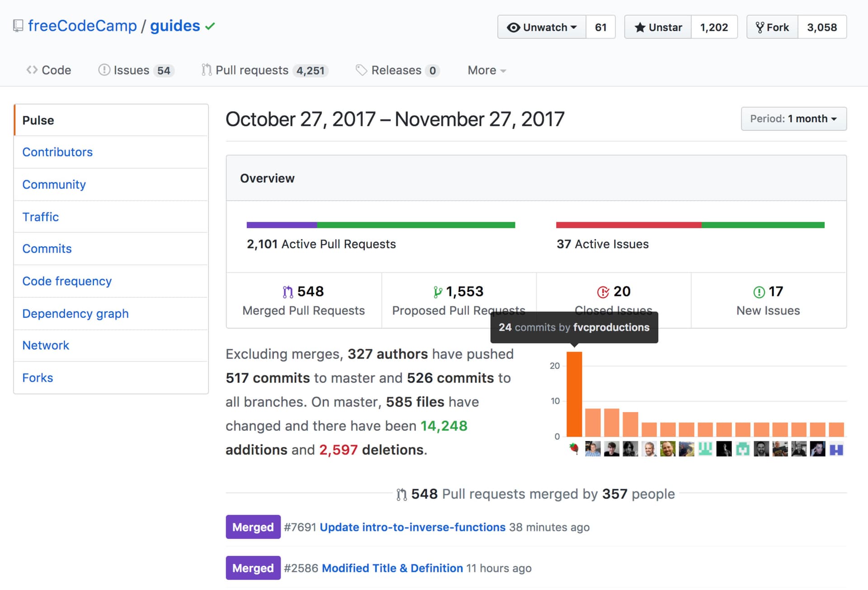868x590 pixels.
Task: Click the fork icon in the Fork button
Action: pyautogui.click(x=760, y=27)
